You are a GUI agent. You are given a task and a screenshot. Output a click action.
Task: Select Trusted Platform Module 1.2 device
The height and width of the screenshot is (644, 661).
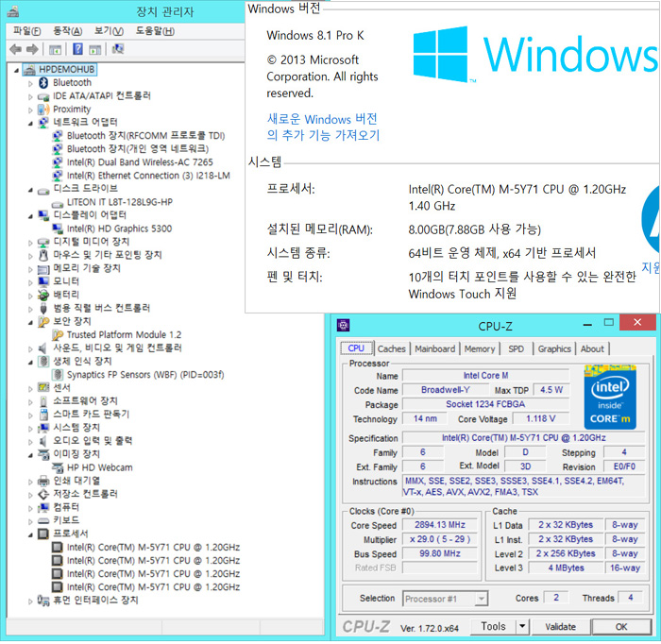[x=124, y=335]
